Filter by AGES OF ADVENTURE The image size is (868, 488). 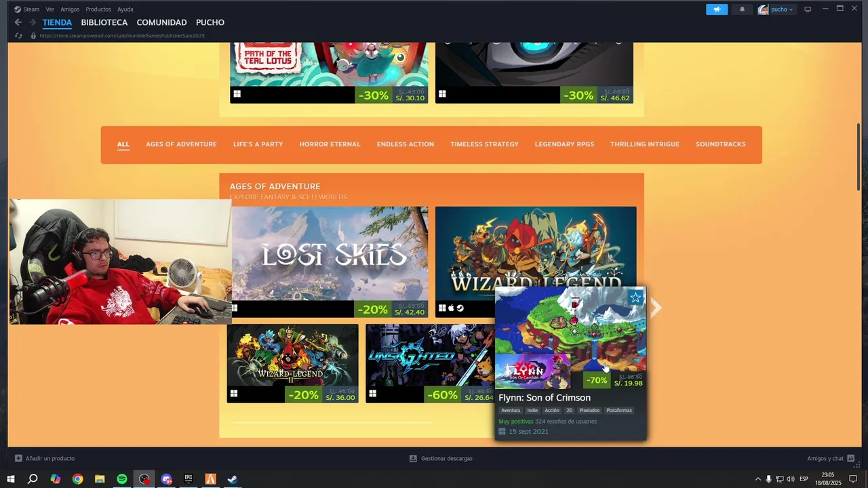point(181,144)
